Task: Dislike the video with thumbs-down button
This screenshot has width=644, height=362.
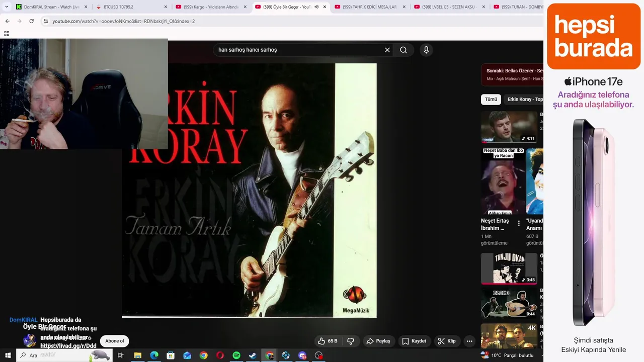Action: point(351,341)
